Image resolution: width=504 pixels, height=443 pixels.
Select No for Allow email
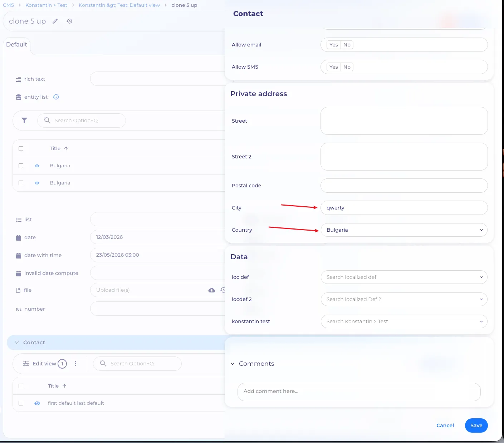click(x=347, y=45)
